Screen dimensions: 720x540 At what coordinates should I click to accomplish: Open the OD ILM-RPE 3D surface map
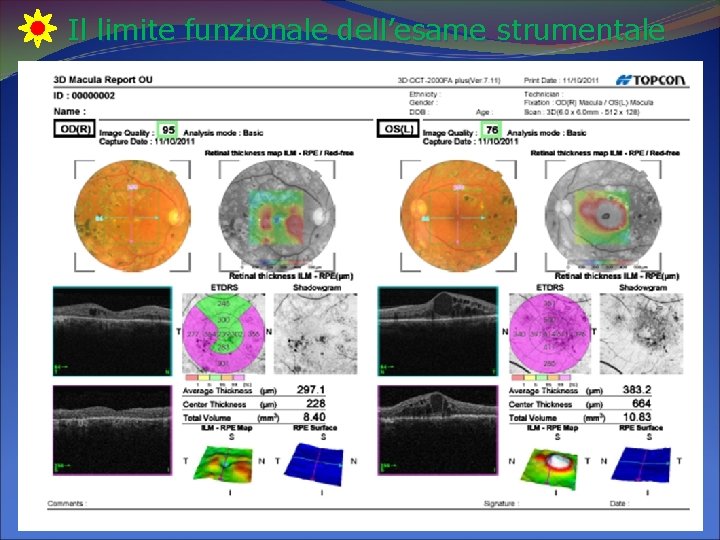coord(224,464)
